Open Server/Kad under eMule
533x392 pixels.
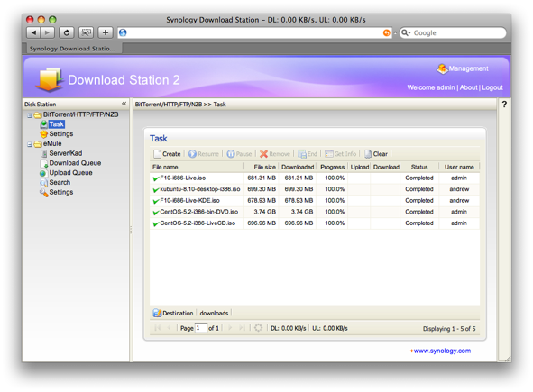point(66,153)
